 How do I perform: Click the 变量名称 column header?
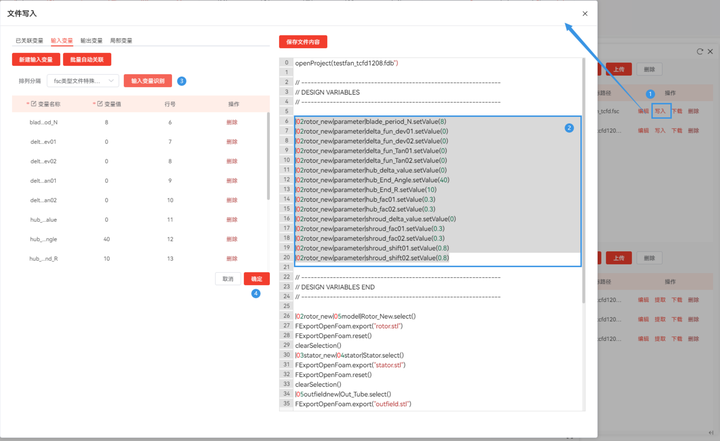tap(49, 104)
